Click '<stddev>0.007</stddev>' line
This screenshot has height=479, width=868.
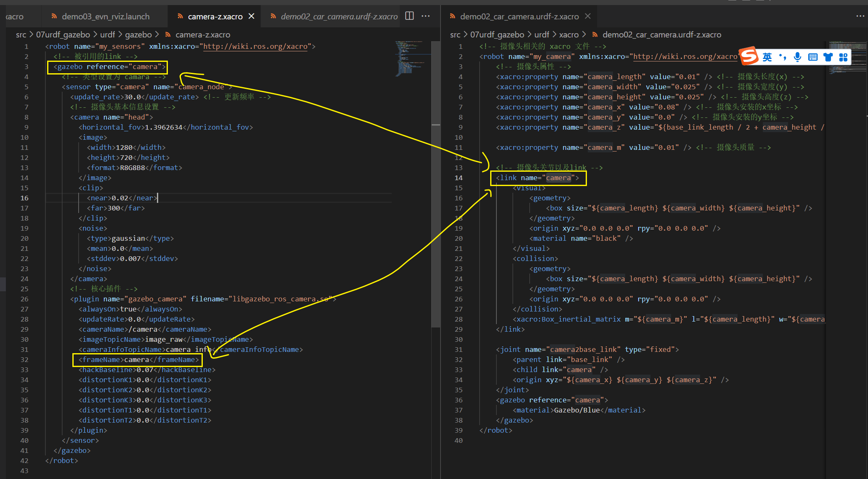point(133,258)
